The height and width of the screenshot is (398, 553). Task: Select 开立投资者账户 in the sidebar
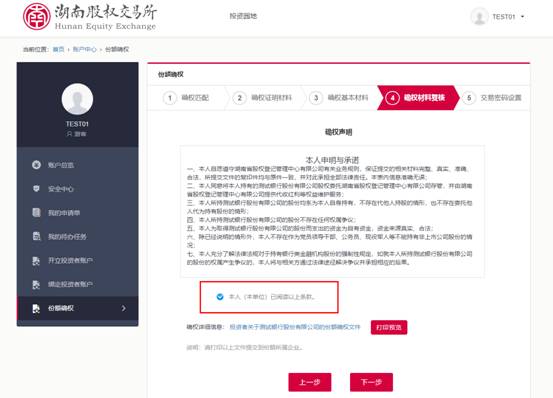click(x=78, y=260)
